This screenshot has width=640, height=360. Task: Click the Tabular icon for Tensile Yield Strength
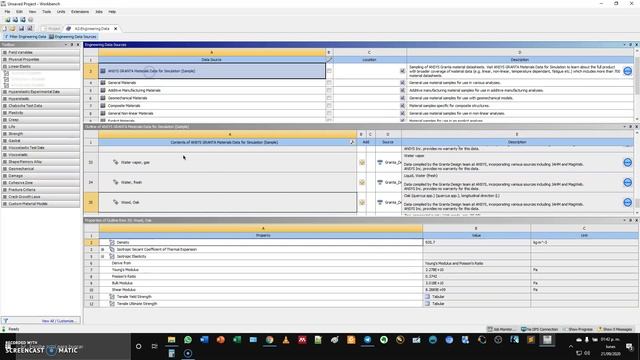pyautogui.click(x=427, y=297)
